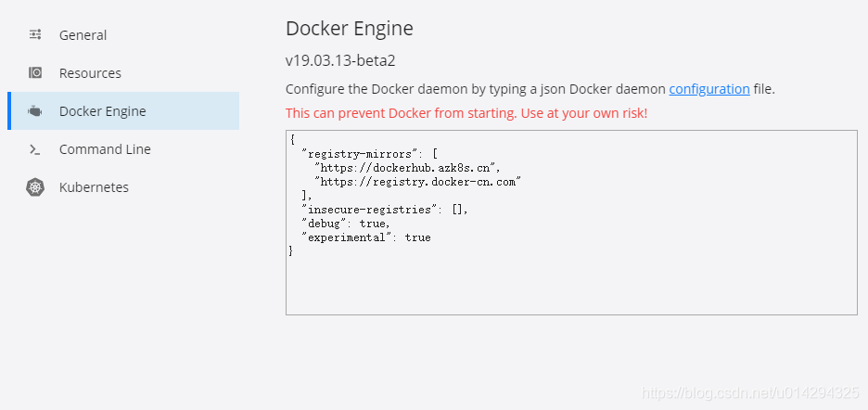Viewport: 868px width, 410px height.
Task: Click the v19.03.13-beta2 version text
Action: click(x=340, y=60)
